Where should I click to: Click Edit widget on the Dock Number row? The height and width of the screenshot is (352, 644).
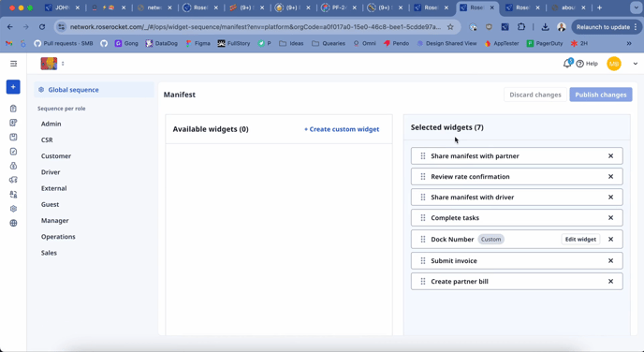pos(580,240)
